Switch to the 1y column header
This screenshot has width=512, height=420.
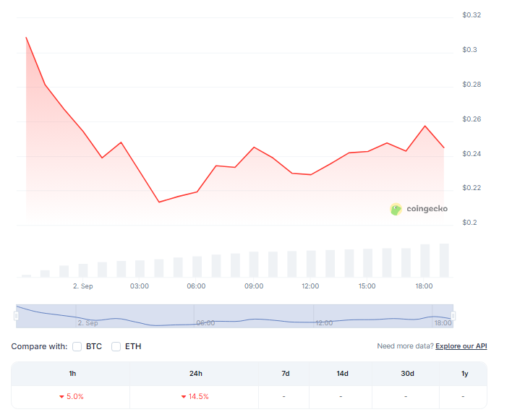(464, 373)
